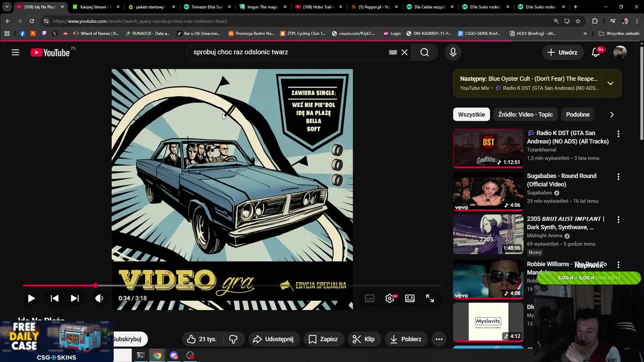Switch to pakiet-startowy tab
Image resolution: width=644 pixels, height=362 pixels.
151,7
